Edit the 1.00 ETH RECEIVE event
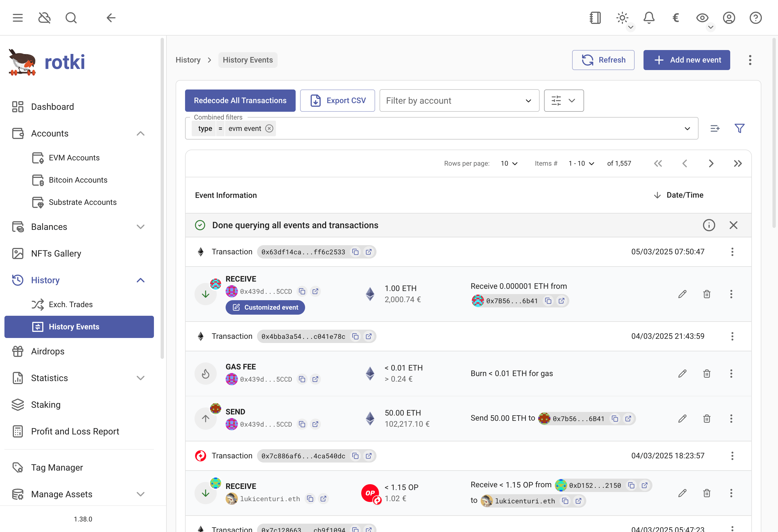 click(683, 294)
